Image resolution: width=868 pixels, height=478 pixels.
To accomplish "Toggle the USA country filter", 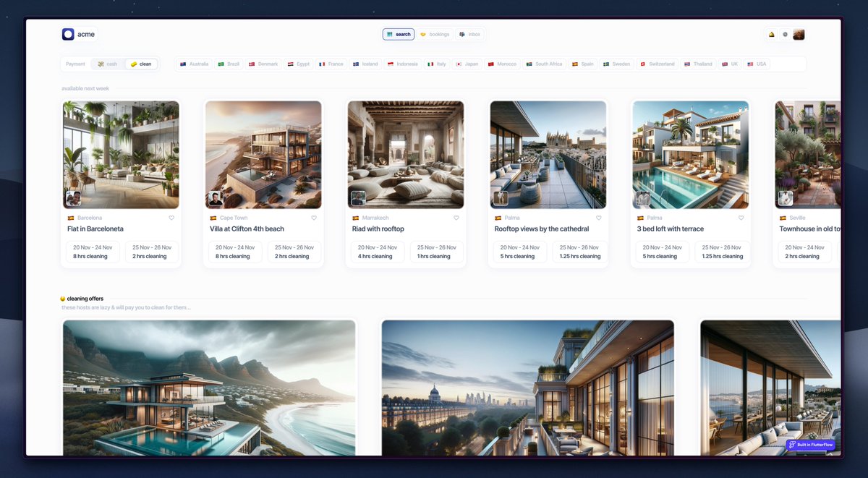I will tap(757, 64).
